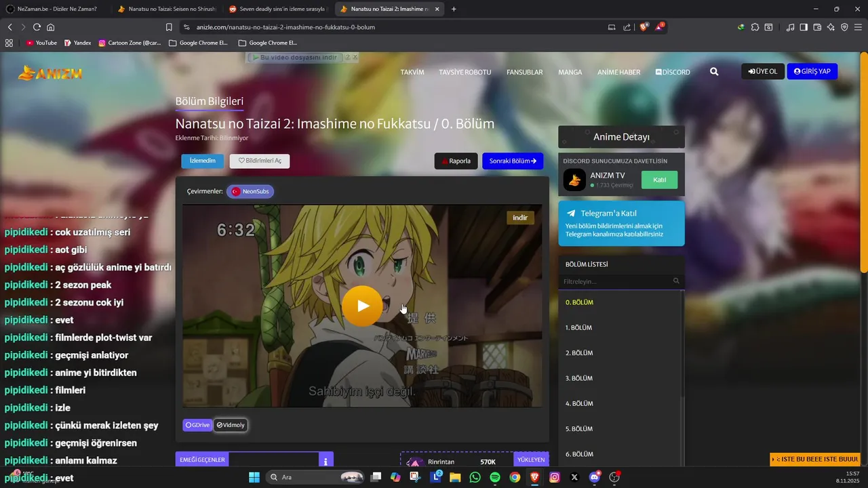Open the YouTube bookmark
Screen dimensions: 868x488
pos(41,43)
